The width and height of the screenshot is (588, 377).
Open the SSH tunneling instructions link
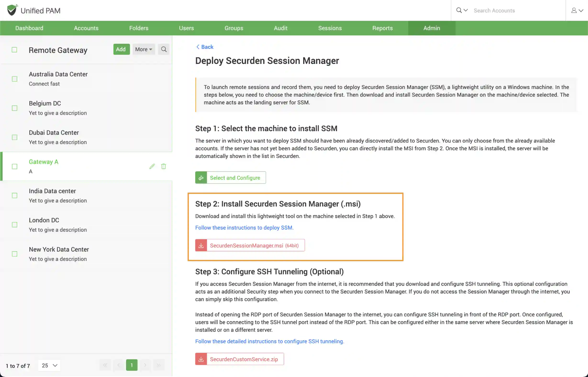[x=269, y=341]
